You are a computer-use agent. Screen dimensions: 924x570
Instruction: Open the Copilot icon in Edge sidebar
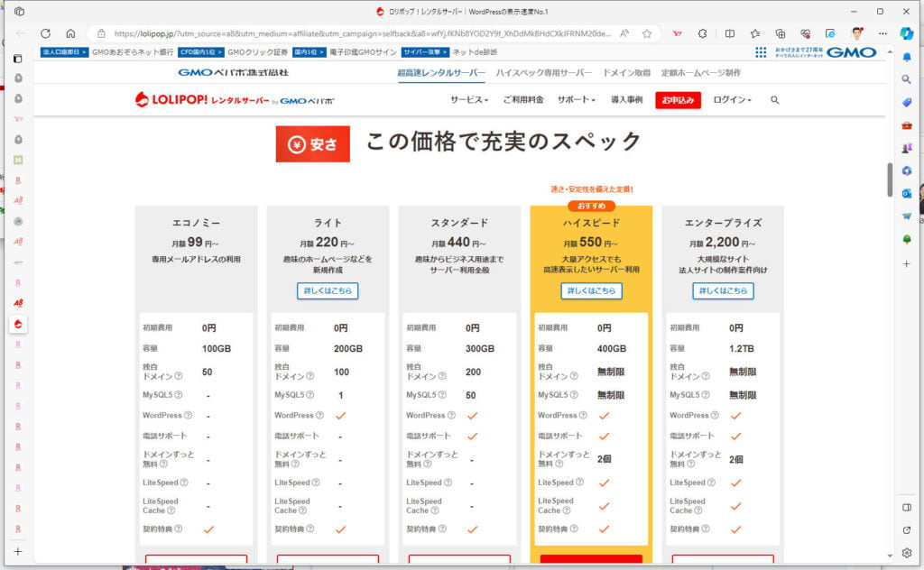tap(907, 33)
